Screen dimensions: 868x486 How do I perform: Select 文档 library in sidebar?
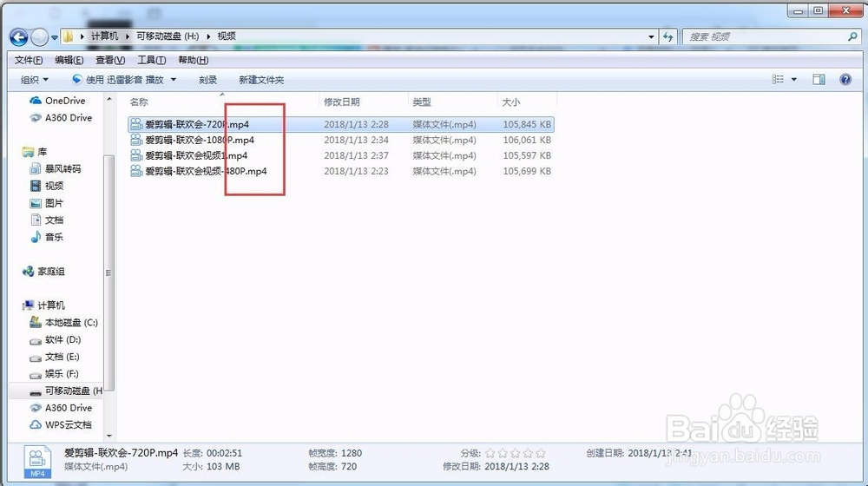coord(47,220)
